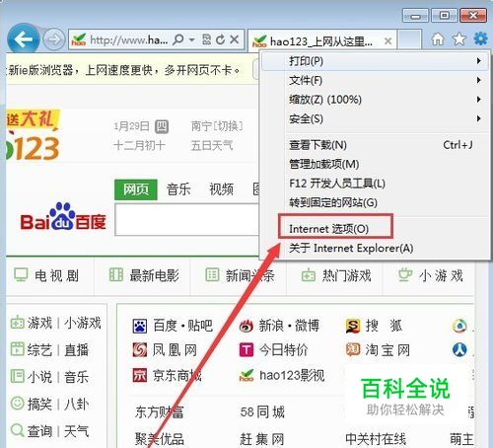Open the address bar dropdown arrow
The width and height of the screenshot is (493, 448).
(192, 39)
